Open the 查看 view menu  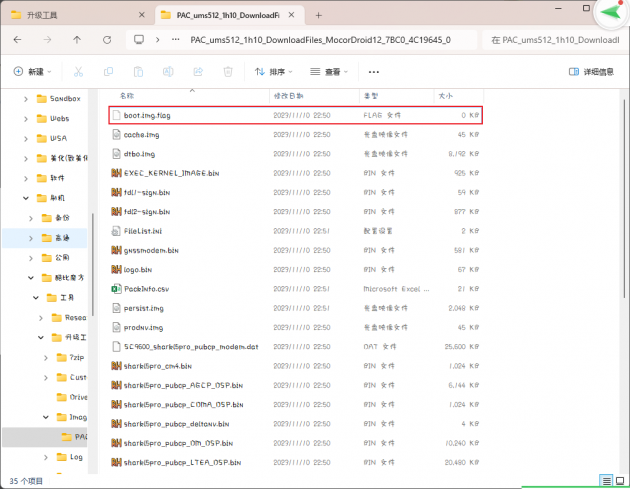[331, 72]
